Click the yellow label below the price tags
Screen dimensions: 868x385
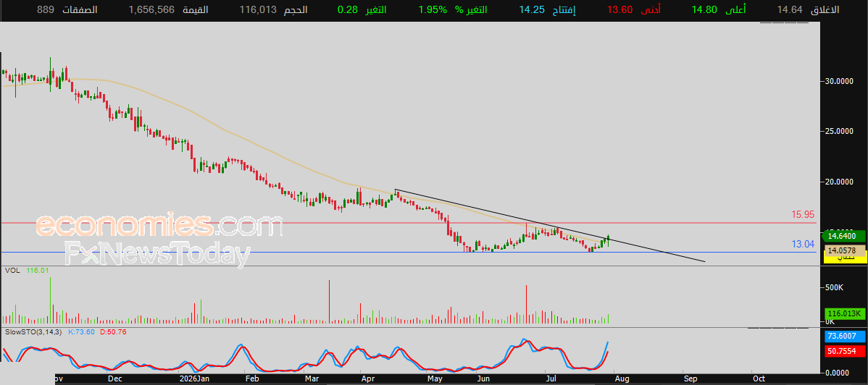(843, 259)
